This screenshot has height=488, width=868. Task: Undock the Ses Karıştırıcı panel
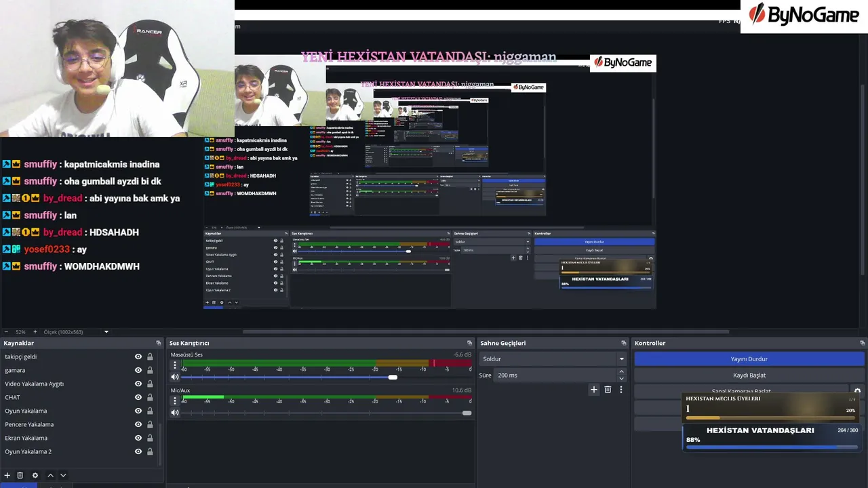[x=469, y=343]
